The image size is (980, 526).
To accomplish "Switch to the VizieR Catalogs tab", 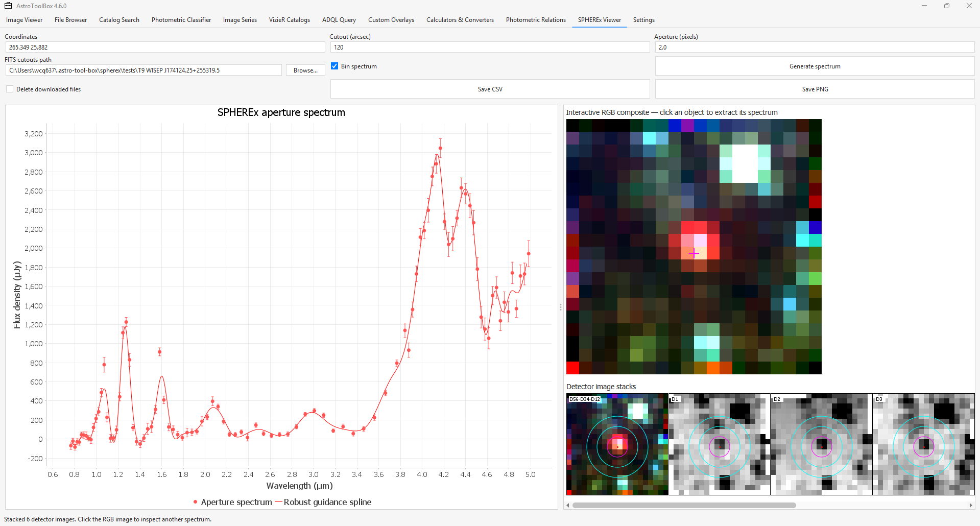I will click(x=290, y=20).
